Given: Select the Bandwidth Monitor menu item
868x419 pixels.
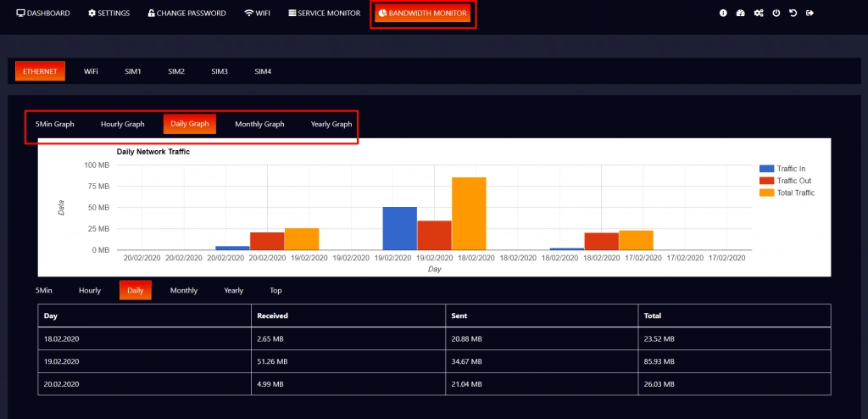Looking at the screenshot, I should click(x=423, y=14).
